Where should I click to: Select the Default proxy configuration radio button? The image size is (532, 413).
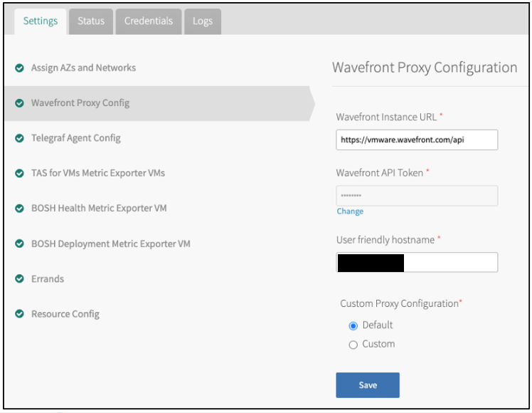353,325
